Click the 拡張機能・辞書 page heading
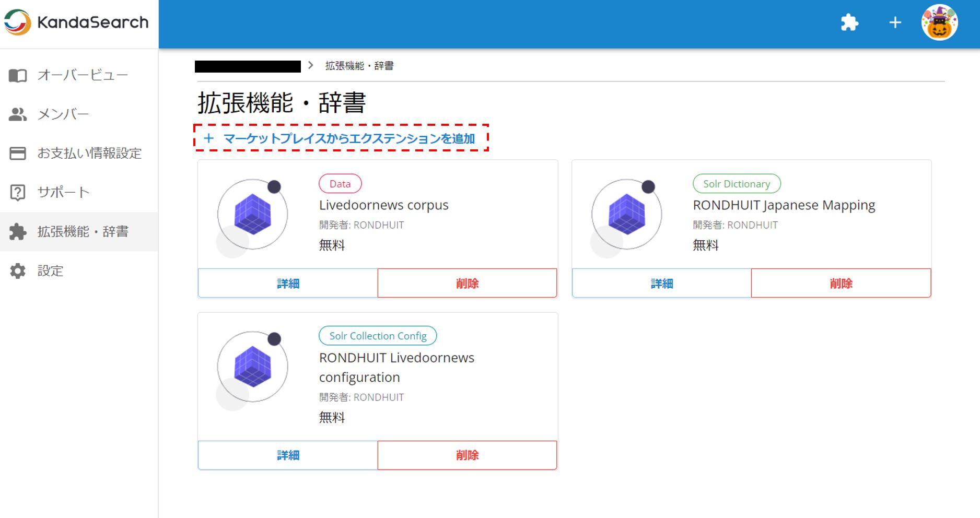Viewport: 980px width, 518px height. click(x=282, y=102)
